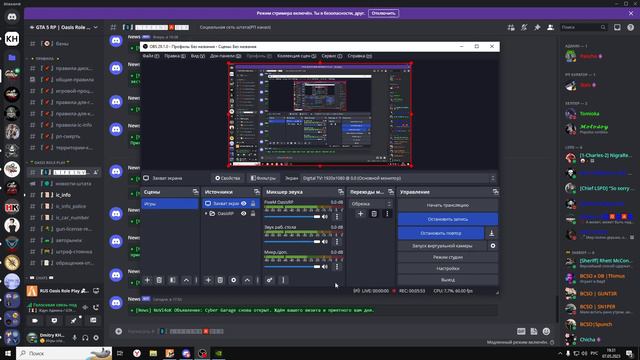This screenshot has height=360, width=640.
Task: Open Discord help icon
Action: tap(631, 27)
